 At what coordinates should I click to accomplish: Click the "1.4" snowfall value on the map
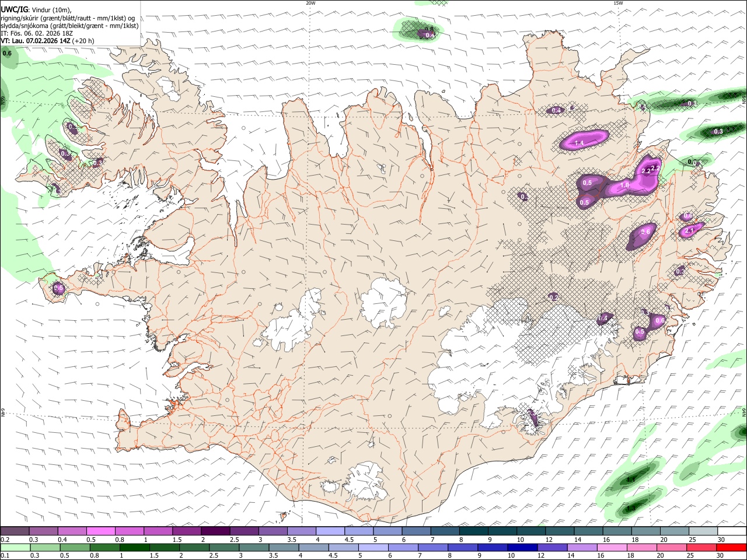[x=580, y=143]
